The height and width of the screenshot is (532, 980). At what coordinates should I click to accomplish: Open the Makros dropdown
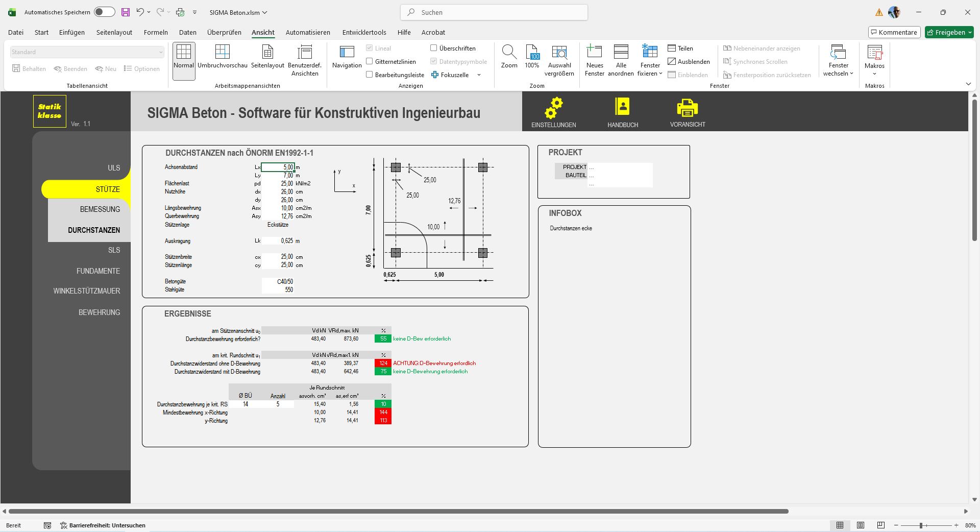click(874, 74)
